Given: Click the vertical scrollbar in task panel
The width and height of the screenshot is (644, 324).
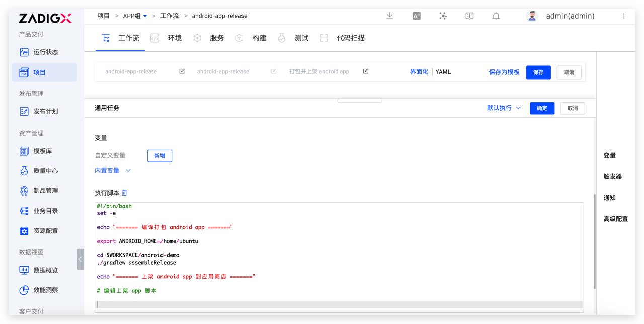Looking at the screenshot, I should (x=594, y=241).
